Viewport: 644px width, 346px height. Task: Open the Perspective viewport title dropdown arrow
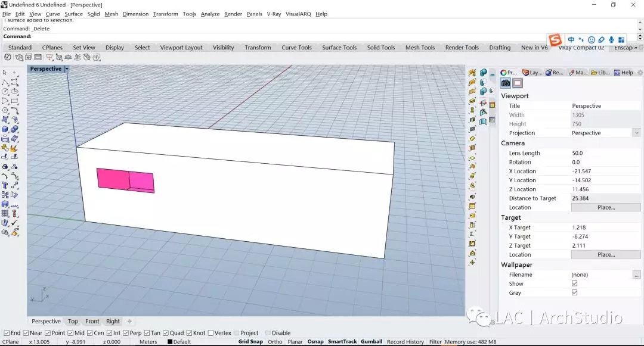[67, 69]
